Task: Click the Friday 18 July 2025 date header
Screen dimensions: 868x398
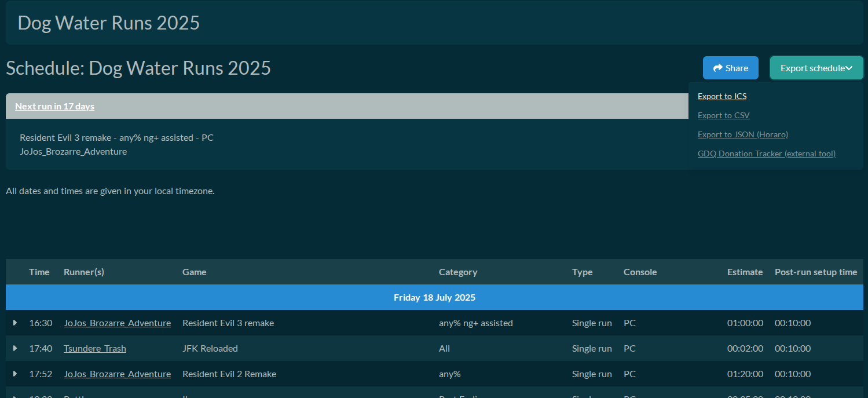Action: click(434, 297)
